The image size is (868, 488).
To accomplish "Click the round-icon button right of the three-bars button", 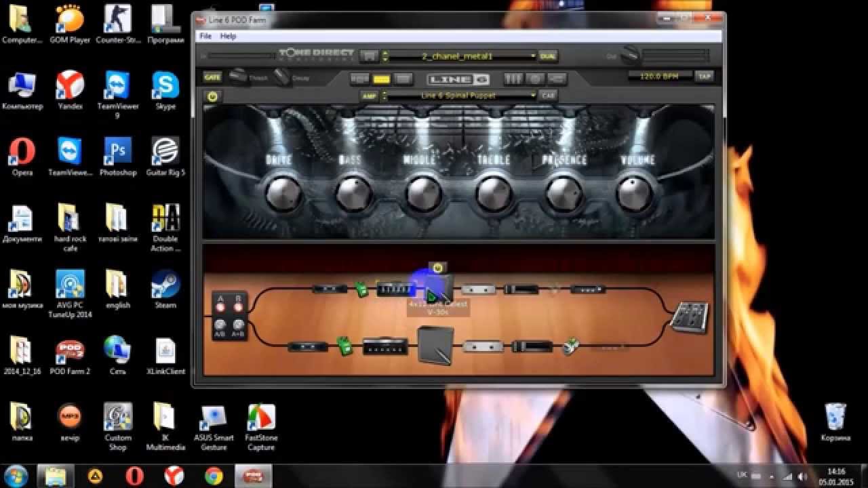I will (535, 79).
